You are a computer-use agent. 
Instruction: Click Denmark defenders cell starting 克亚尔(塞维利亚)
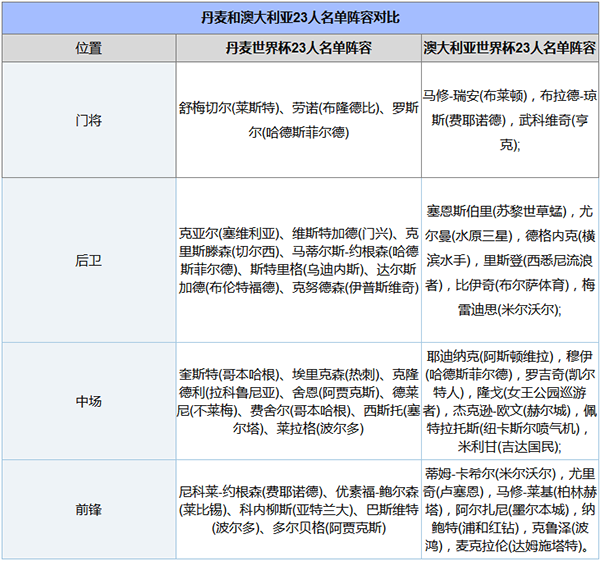298,260
